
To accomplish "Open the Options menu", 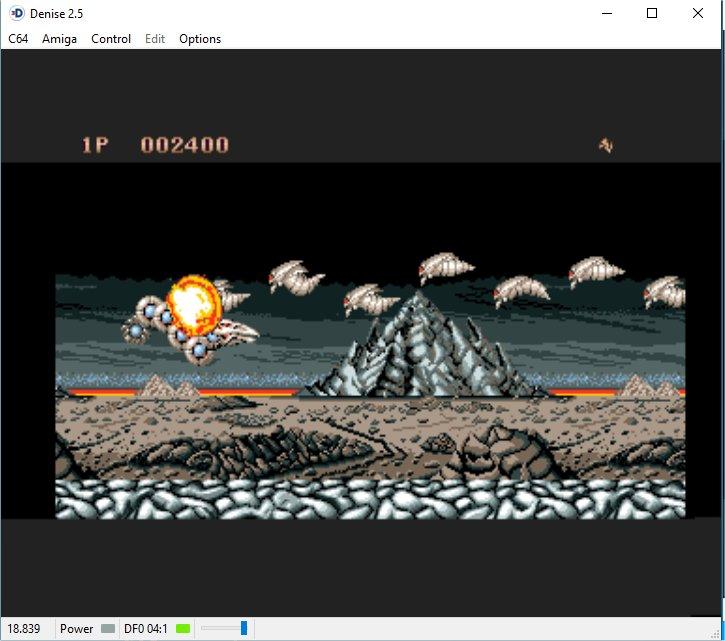I will tap(200, 39).
